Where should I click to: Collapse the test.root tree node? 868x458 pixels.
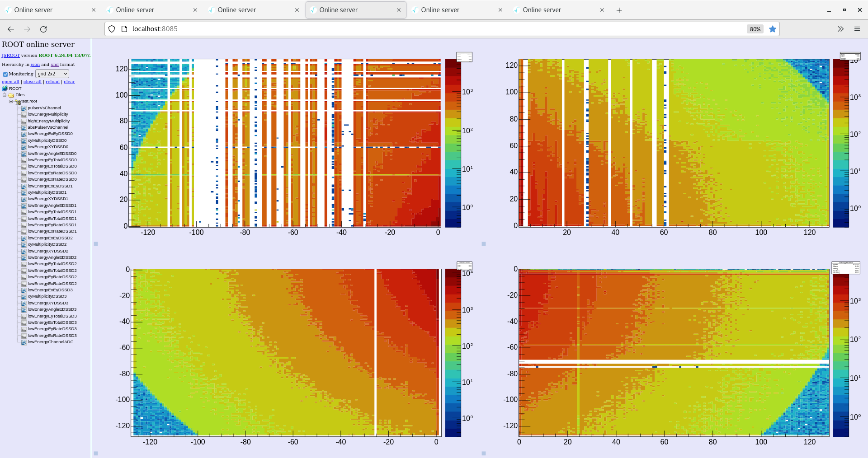point(11,102)
